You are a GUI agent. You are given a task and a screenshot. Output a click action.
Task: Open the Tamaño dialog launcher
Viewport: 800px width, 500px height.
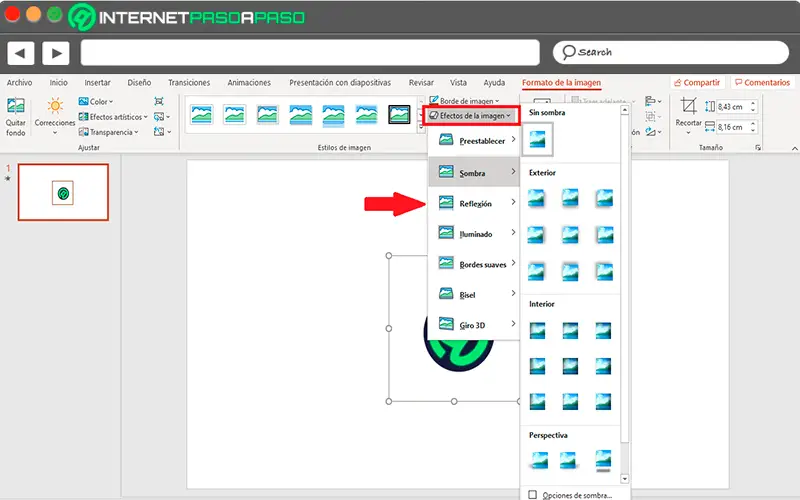tap(758, 147)
